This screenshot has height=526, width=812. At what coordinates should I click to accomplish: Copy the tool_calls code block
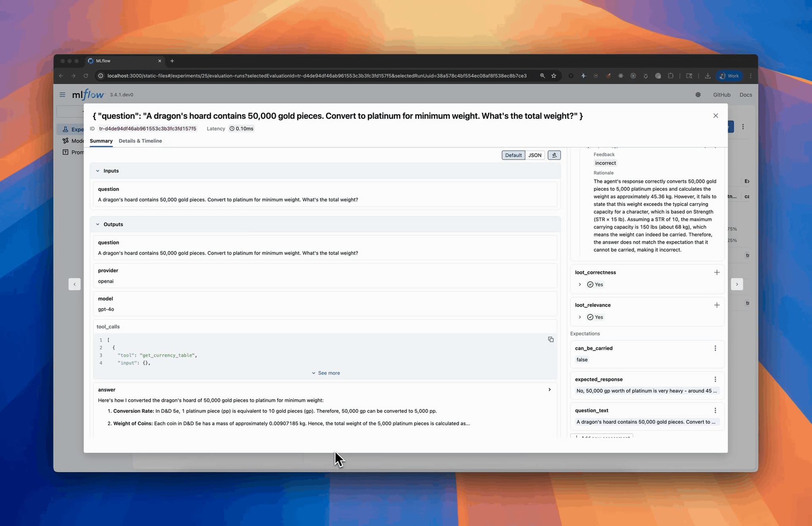551,339
